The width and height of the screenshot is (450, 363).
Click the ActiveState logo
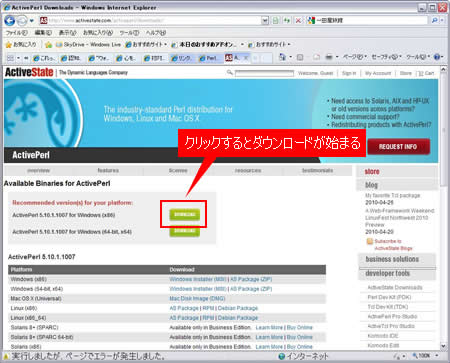click(x=29, y=72)
